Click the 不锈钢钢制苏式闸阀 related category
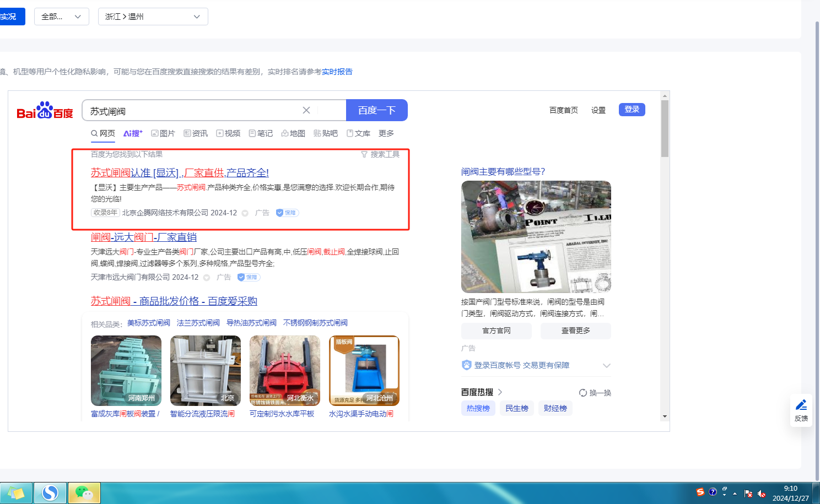Image resolution: width=820 pixels, height=504 pixels. pyautogui.click(x=315, y=323)
